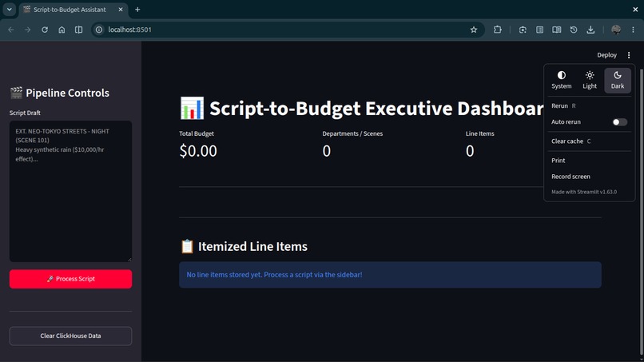Choose the System theme option
Viewport: 644px width, 362px height.
[561, 80]
